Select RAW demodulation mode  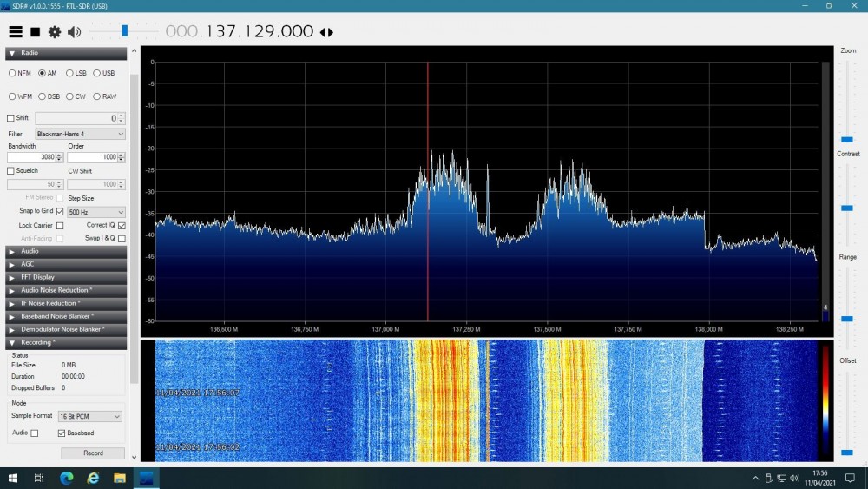pos(97,96)
